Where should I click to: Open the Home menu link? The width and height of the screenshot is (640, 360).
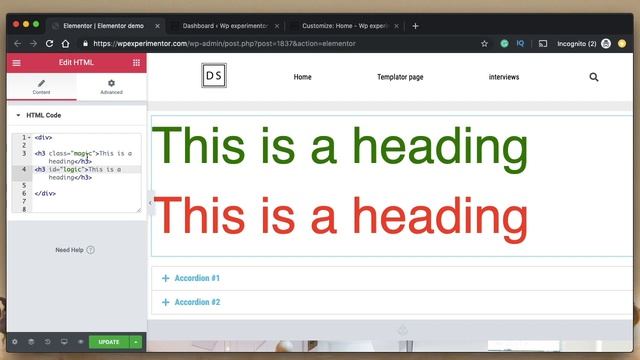tap(302, 77)
